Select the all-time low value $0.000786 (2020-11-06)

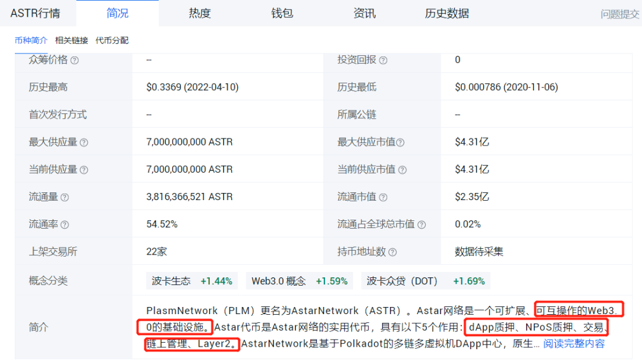[x=506, y=87]
